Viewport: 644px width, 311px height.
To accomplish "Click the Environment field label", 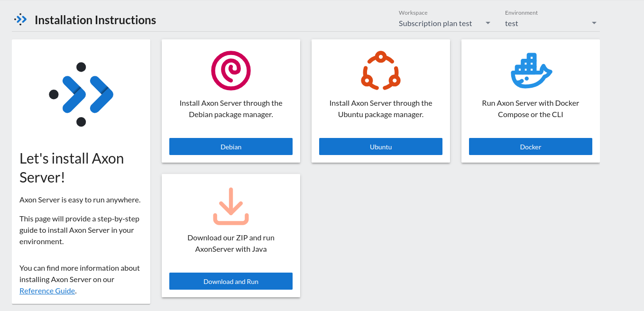I will (521, 13).
